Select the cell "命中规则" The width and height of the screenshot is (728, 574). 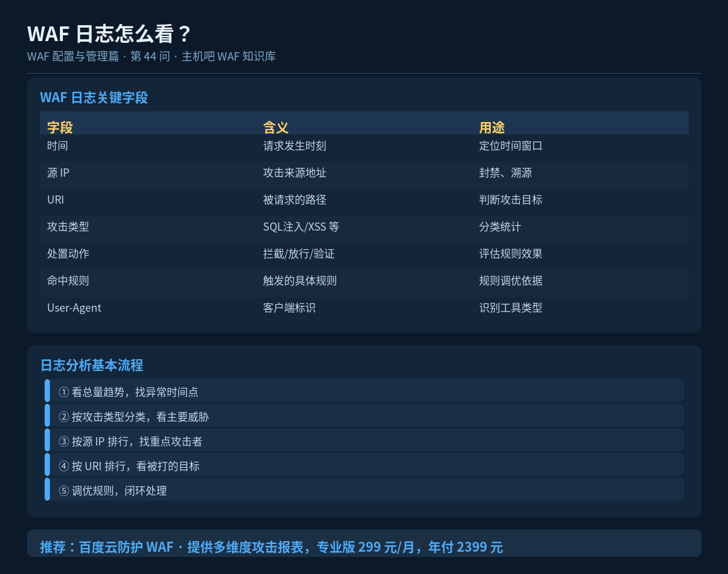(68, 281)
